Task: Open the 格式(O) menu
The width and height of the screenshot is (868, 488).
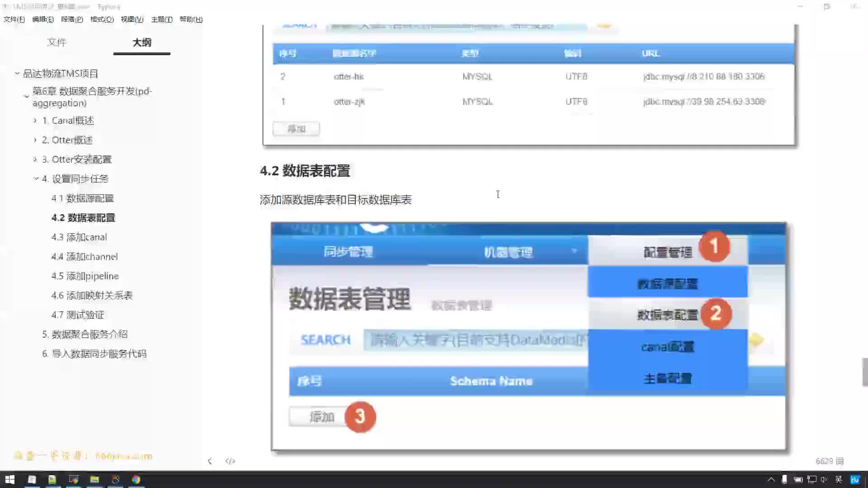Action: click(x=102, y=19)
